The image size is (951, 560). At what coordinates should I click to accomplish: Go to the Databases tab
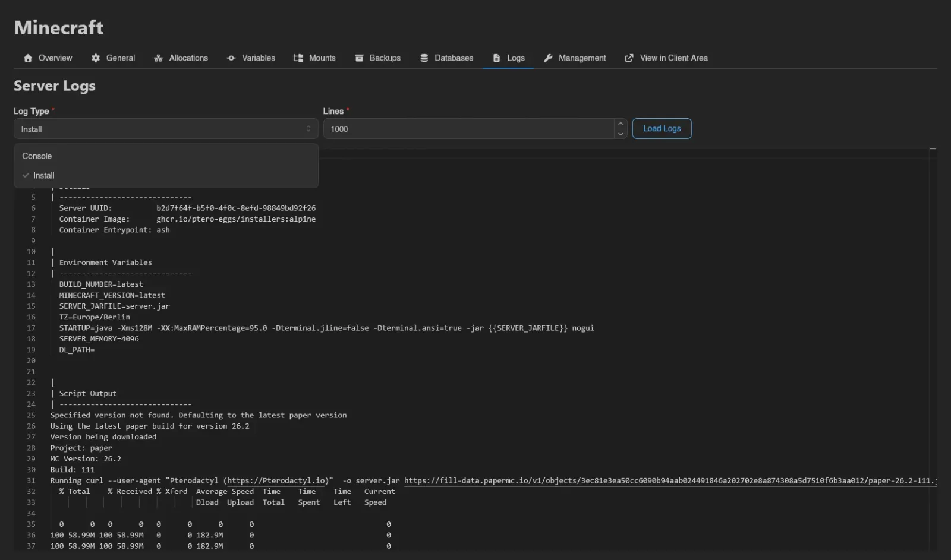point(446,58)
